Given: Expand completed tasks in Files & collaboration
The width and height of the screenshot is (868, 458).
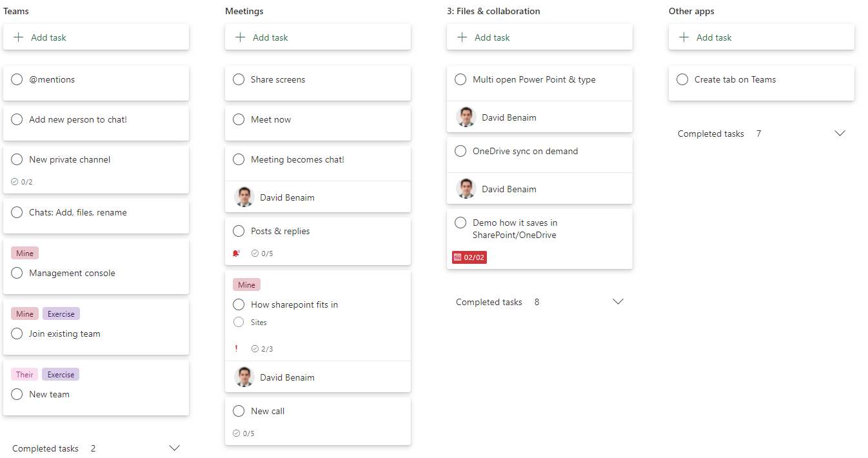Looking at the screenshot, I should tap(618, 302).
